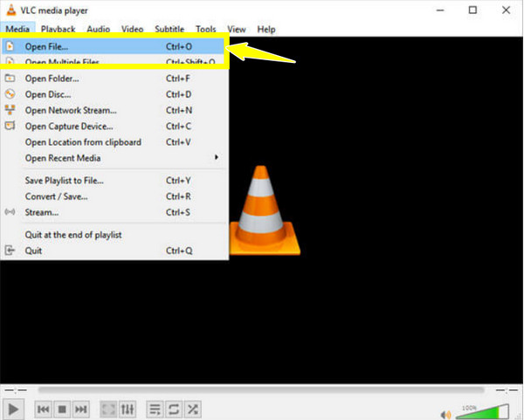524x420 pixels.
Task: Click the capture device icon
Action: click(10, 126)
